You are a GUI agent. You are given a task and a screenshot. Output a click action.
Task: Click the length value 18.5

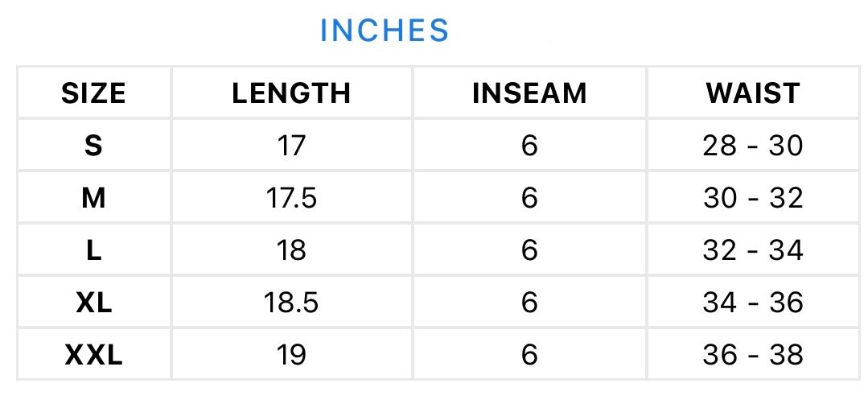pos(291,303)
